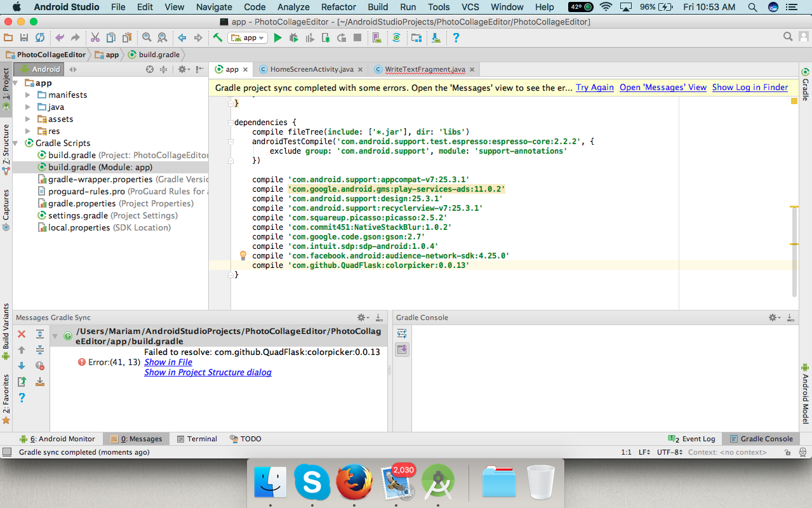Open the app run configuration dropdown
812x508 pixels.
[248, 38]
